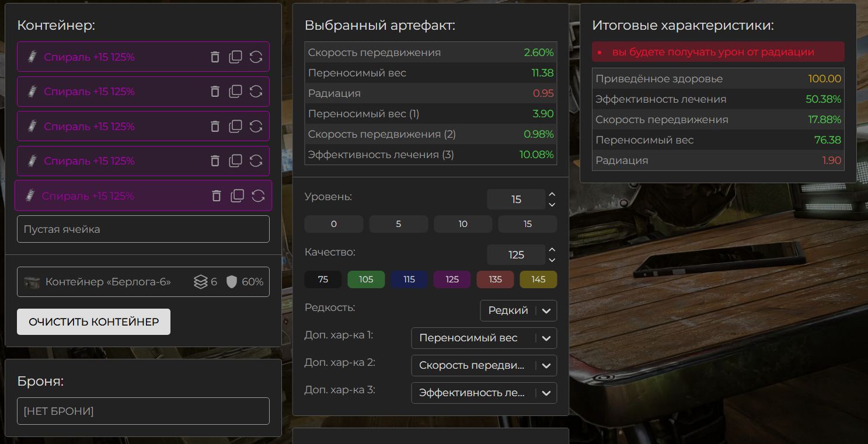Click the Берлога-6 container chest icon
The height and width of the screenshot is (444, 868).
coord(32,282)
